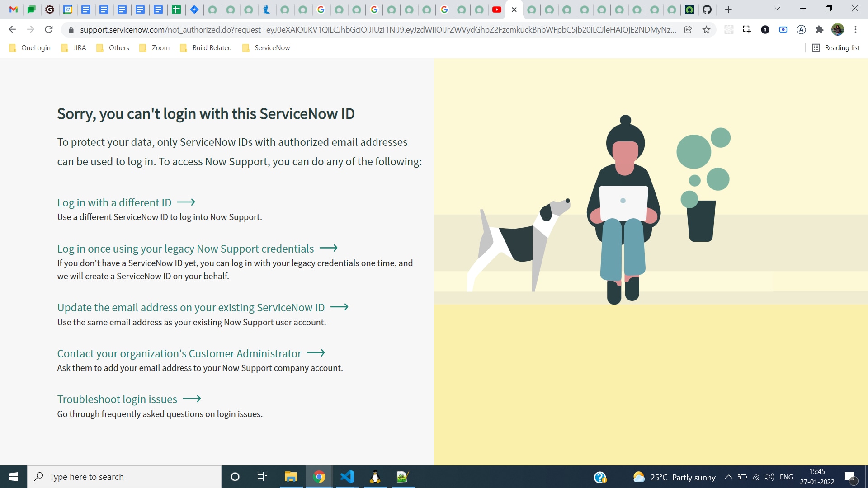This screenshot has height=488, width=868.
Task: Open the tab search chevron dropdown
Action: pyautogui.click(x=778, y=8)
